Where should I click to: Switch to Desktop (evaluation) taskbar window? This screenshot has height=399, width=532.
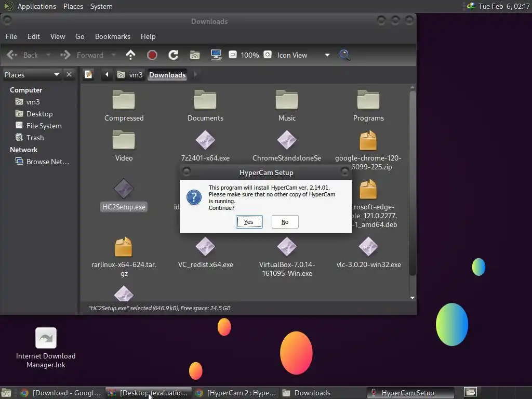point(148,393)
